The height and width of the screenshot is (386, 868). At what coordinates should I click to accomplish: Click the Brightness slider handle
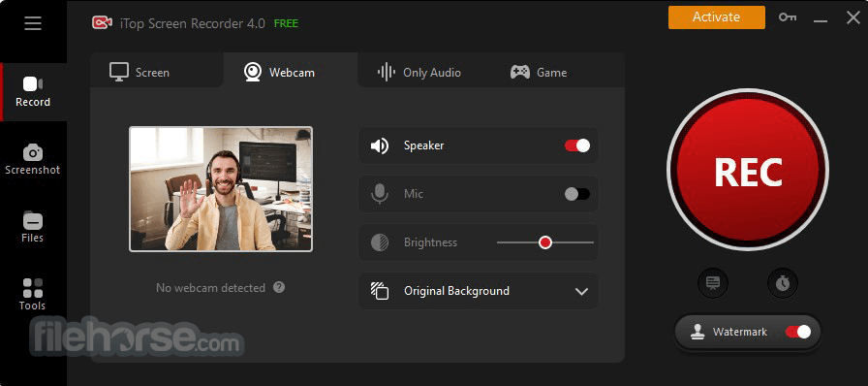[545, 242]
